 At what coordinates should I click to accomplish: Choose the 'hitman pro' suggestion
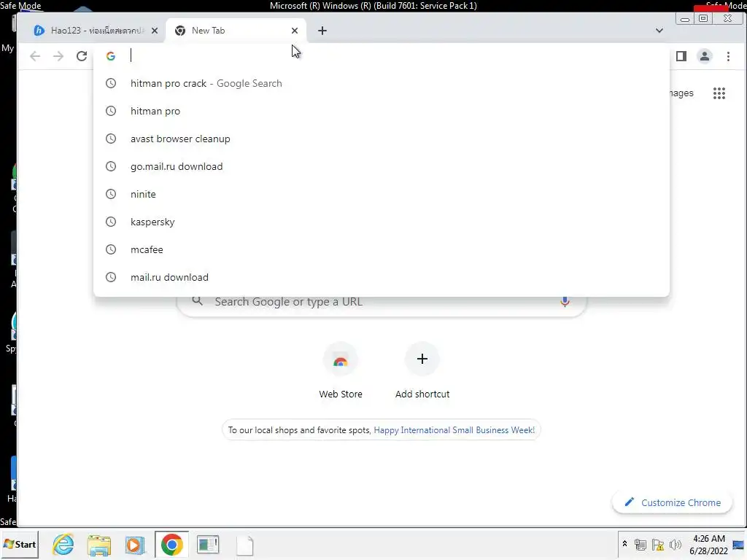tap(381, 111)
